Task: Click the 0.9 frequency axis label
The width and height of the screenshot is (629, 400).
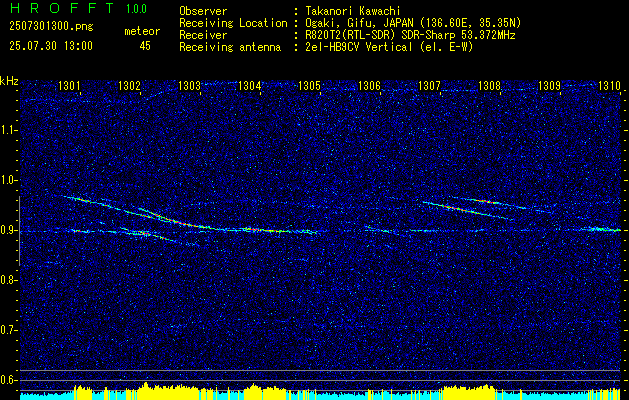Action: [x=7, y=230]
